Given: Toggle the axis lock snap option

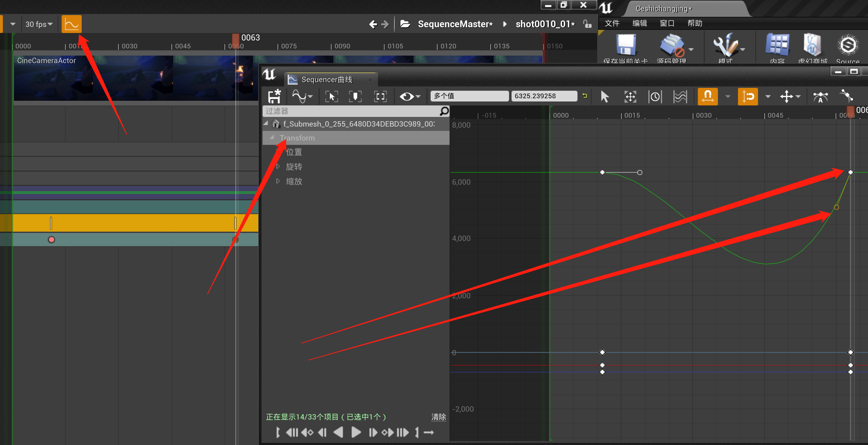Looking at the screenshot, I should (788, 96).
